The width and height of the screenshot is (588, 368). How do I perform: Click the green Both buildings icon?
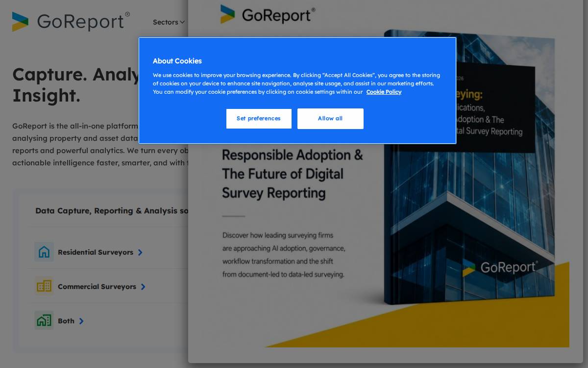[44, 320]
